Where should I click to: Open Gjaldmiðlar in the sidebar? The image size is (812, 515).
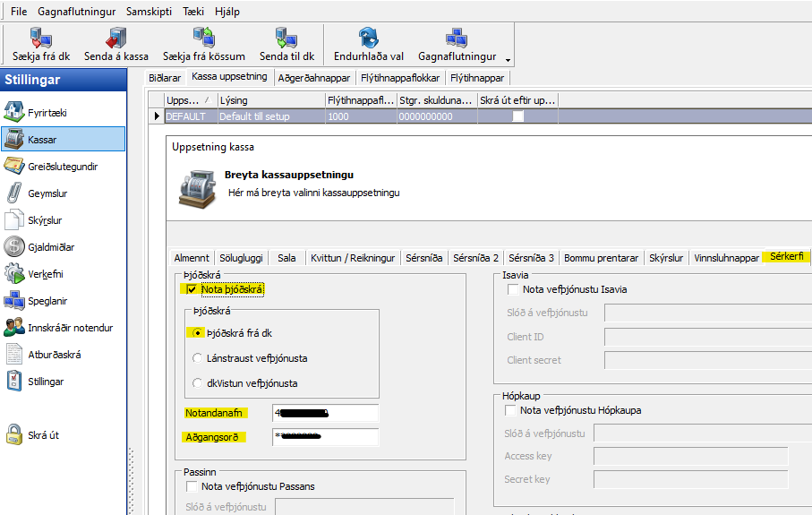[x=14, y=247]
